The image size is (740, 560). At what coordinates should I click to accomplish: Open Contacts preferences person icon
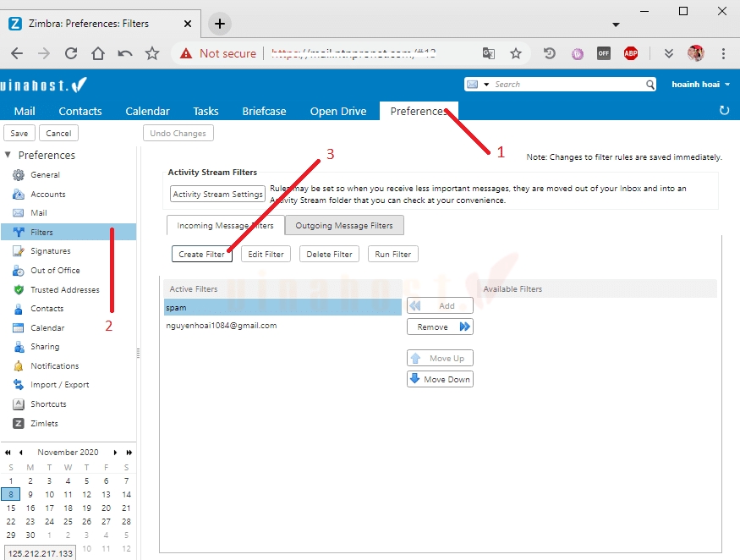pyautogui.click(x=19, y=309)
